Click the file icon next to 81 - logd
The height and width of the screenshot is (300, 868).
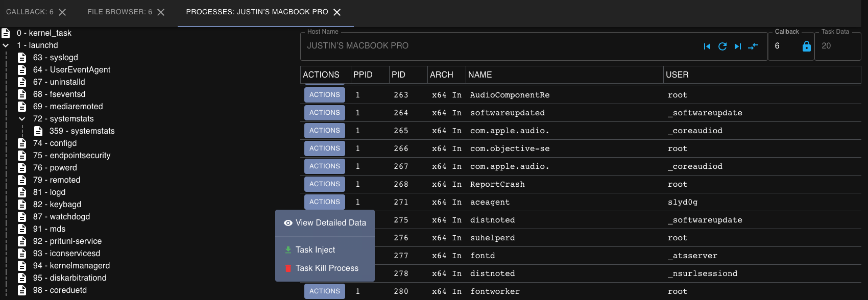[22, 192]
